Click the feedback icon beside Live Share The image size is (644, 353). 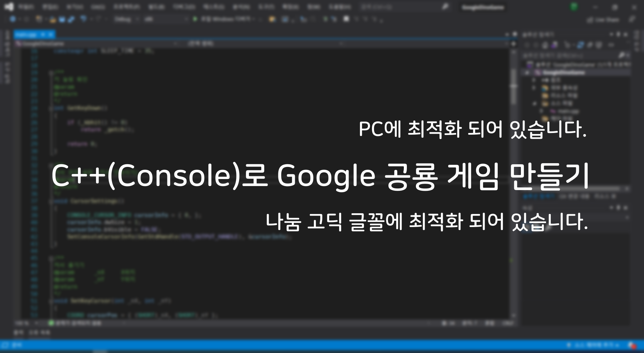point(632,19)
